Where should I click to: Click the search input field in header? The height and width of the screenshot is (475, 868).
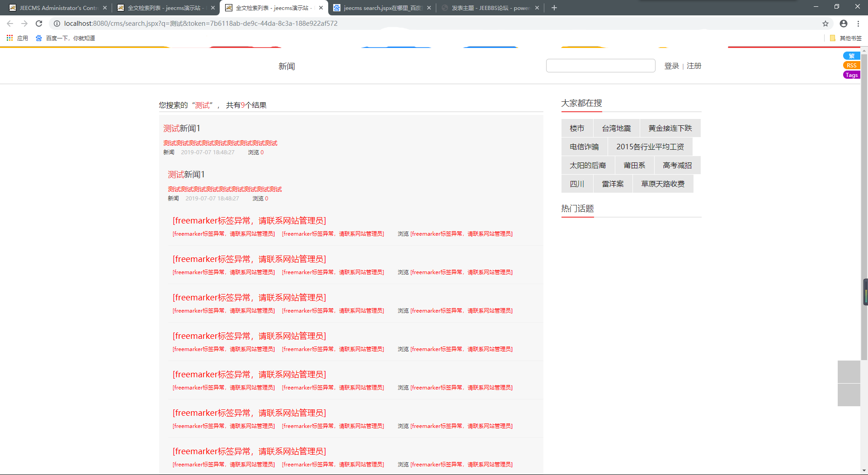tap(600, 66)
